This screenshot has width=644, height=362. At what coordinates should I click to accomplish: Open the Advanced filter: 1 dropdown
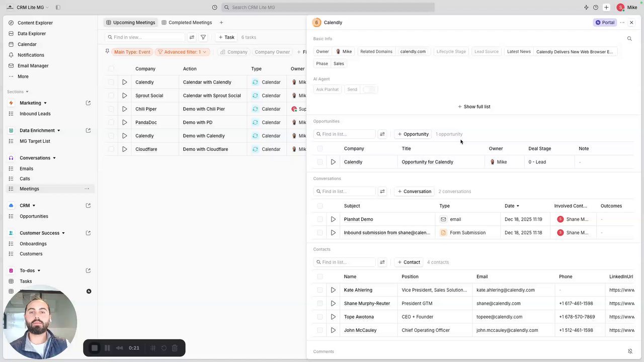pyautogui.click(x=183, y=52)
